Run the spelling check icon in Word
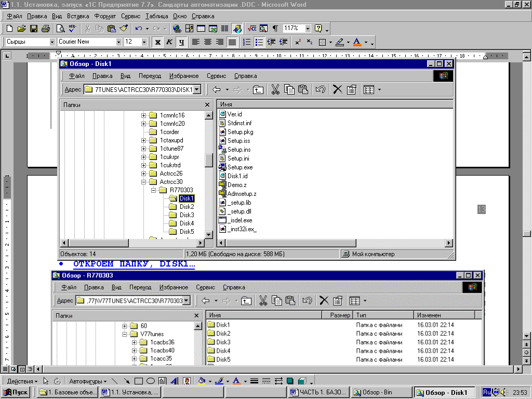This screenshot has width=532, height=399. 72,29
